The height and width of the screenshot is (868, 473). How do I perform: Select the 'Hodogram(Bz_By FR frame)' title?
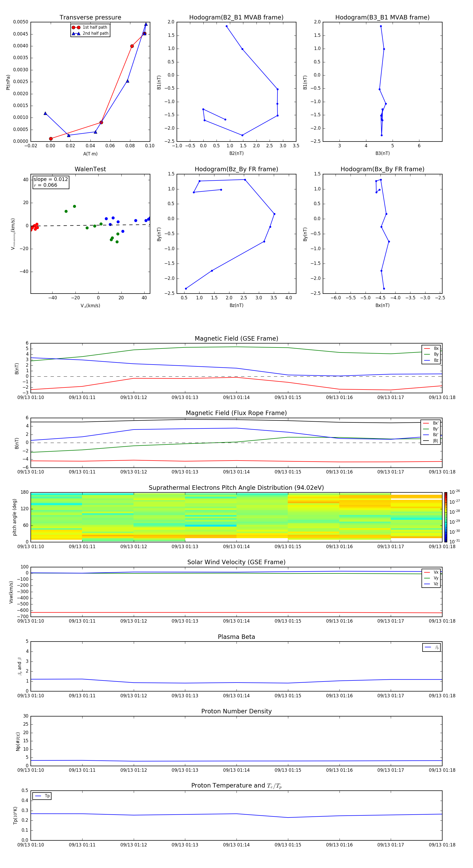point(236,169)
